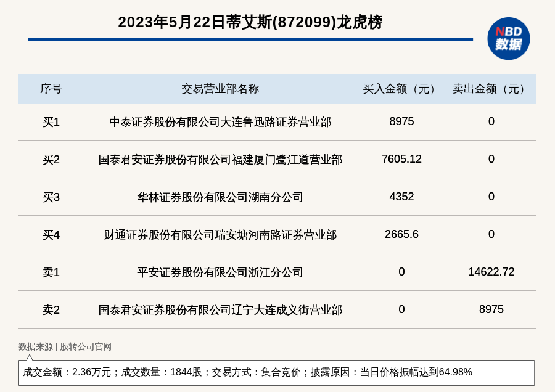Select 国泰君安证券股份有限公司辽宁大连成义街营业部 name
Screen dimensions: 555x392
(220, 310)
